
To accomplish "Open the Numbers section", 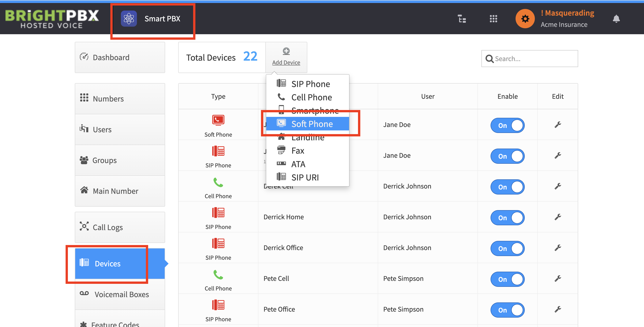I will point(120,99).
